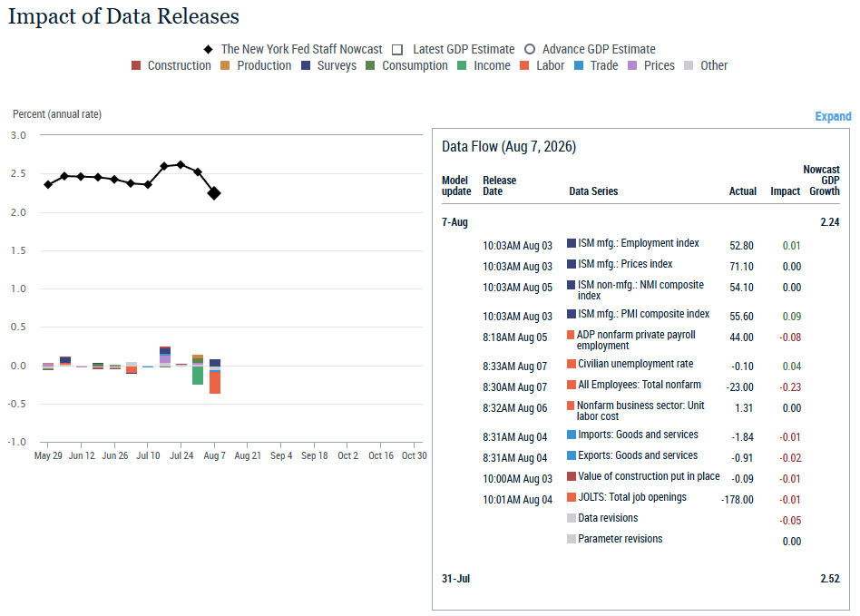
Task: Click the Consumption legend square icon
Action: [x=370, y=66]
